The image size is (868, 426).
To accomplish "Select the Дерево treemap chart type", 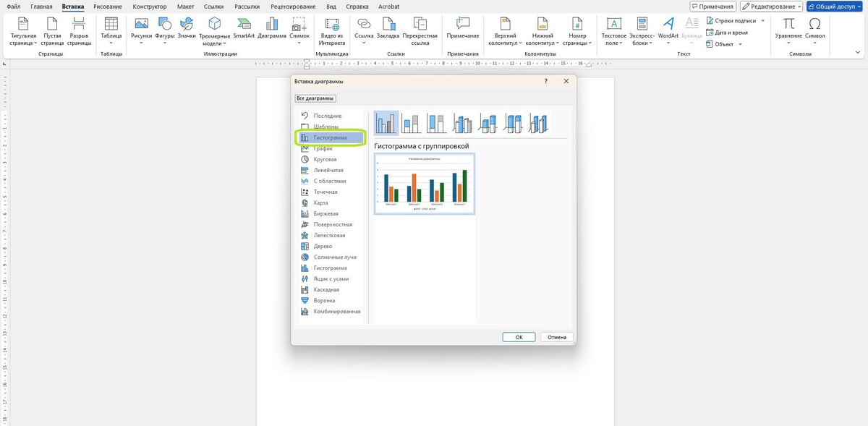I will (x=331, y=246).
